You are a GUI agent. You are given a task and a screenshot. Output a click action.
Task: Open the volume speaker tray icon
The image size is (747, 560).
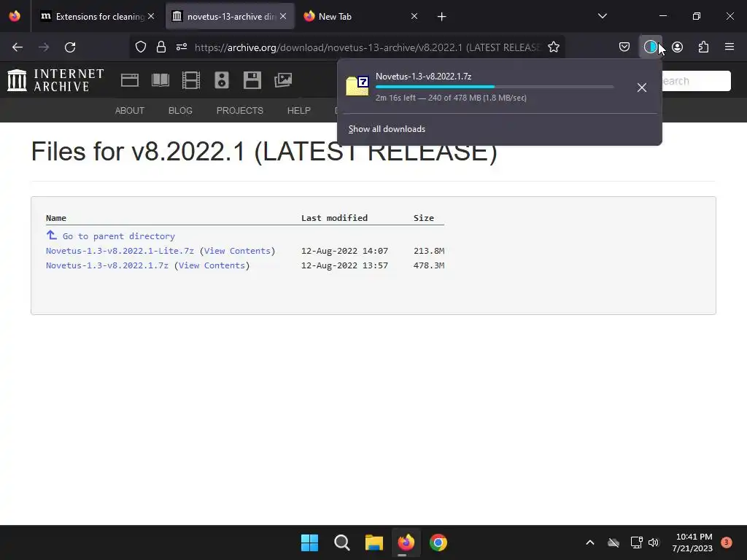654,542
